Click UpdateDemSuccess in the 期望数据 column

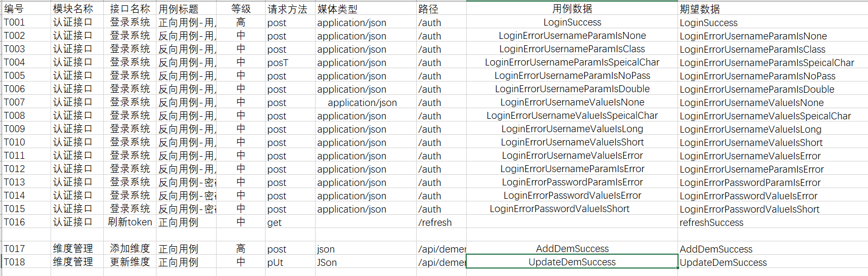point(723,262)
